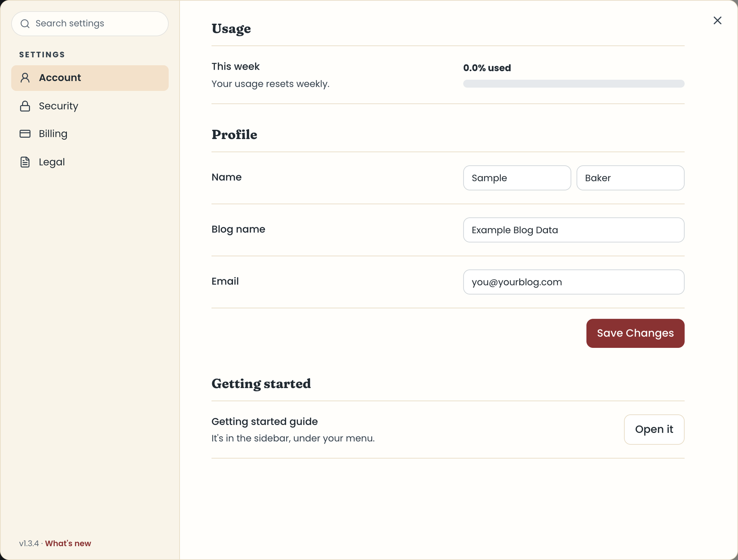Click the Billing credit card icon
This screenshot has height=560, width=738.
pyautogui.click(x=25, y=134)
